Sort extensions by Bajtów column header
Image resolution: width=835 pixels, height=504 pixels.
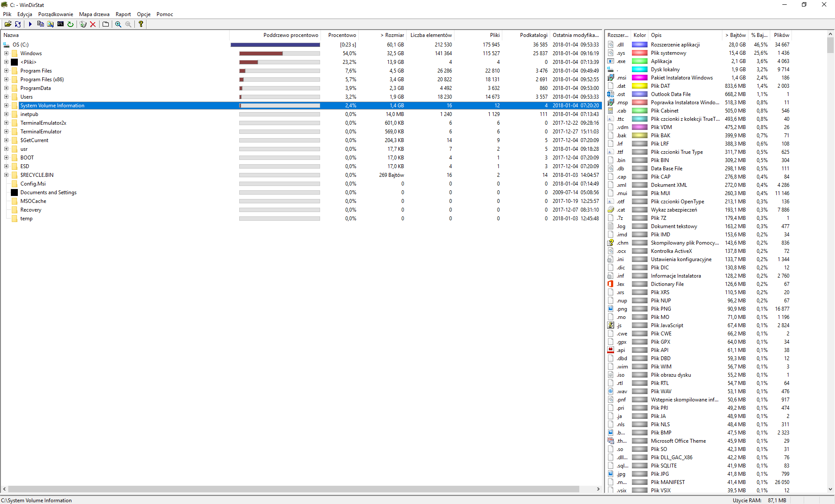pos(735,35)
